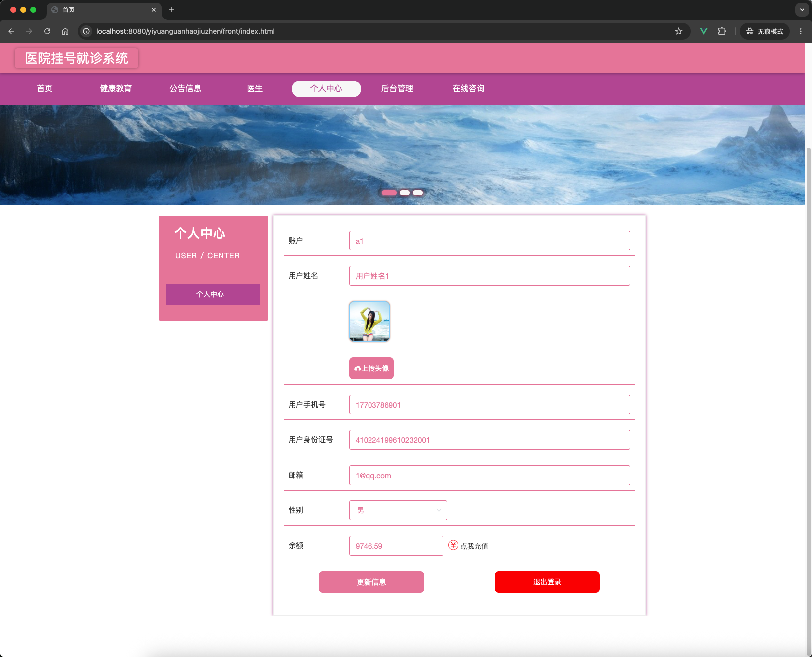Open 后台管理 navigation item
Image resolution: width=812 pixels, height=657 pixels.
point(397,88)
